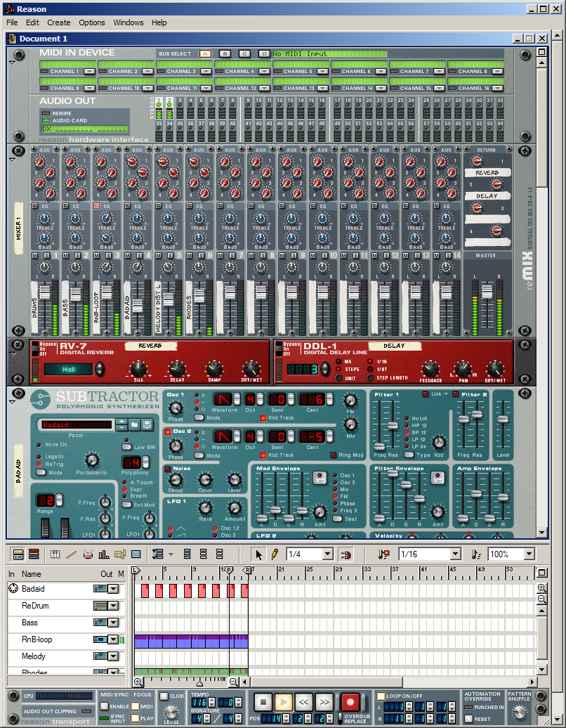Enable Noise generator in Subtractor
Viewport: 566px width, 728px height.
pyautogui.click(x=167, y=469)
